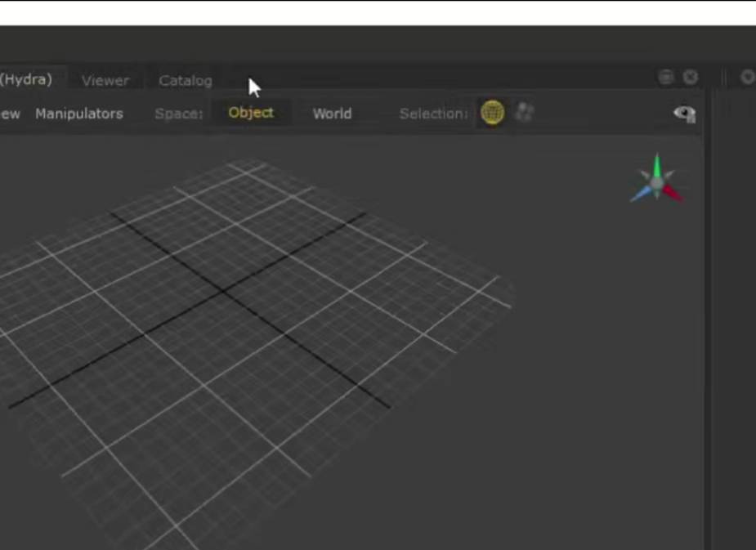This screenshot has height=550, width=756.
Task: Set manipulator space to Object
Action: (251, 113)
